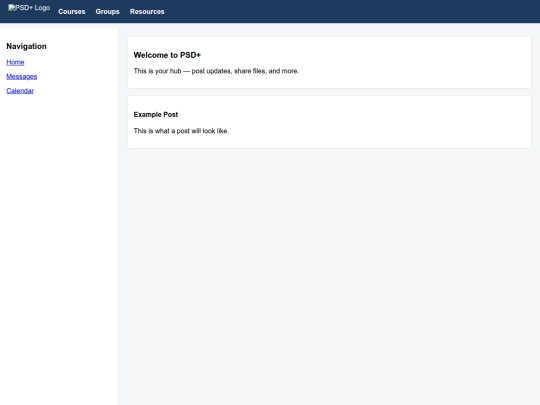540x405 pixels.
Task: Click 'This is what a post will look like' text
Action: point(181,131)
